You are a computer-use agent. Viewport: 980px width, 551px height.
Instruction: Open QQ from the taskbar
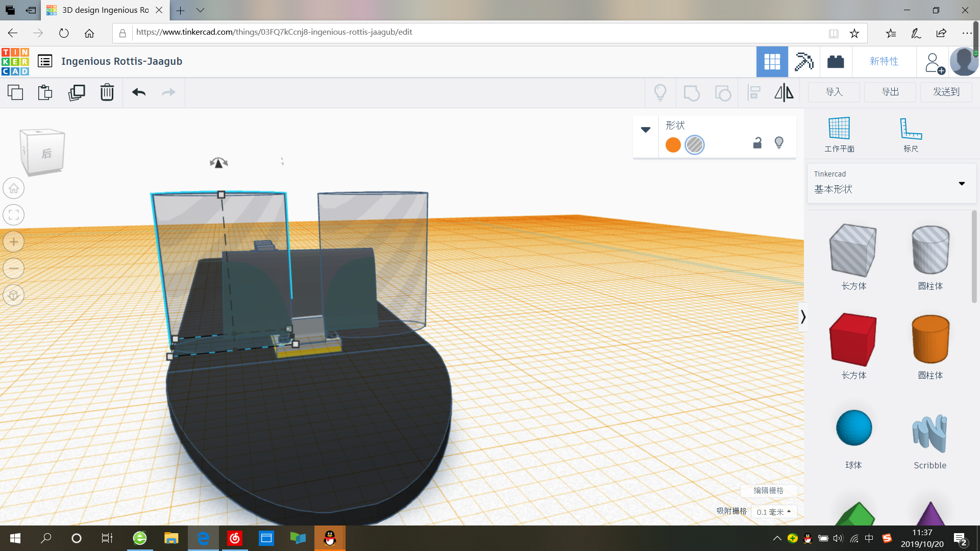point(330,538)
